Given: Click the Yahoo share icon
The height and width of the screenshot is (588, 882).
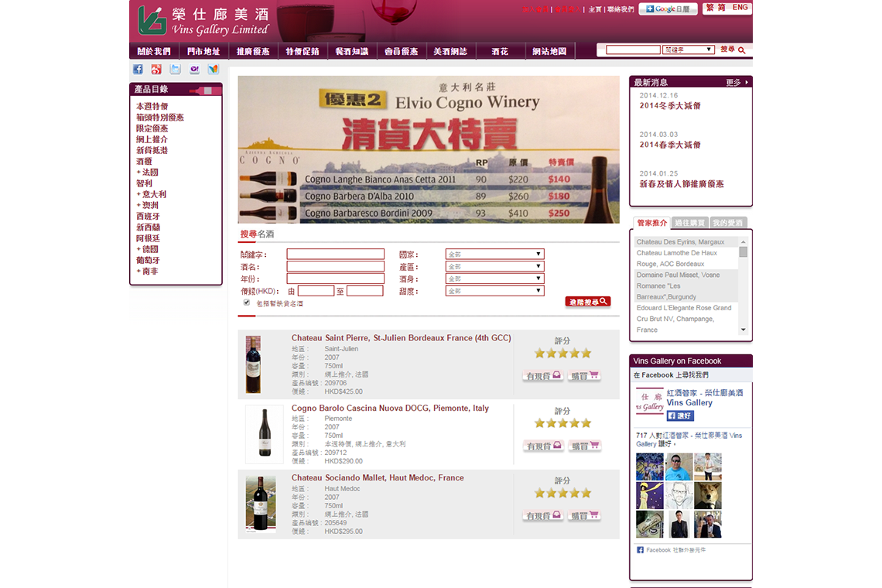Looking at the screenshot, I should pyautogui.click(x=195, y=69).
